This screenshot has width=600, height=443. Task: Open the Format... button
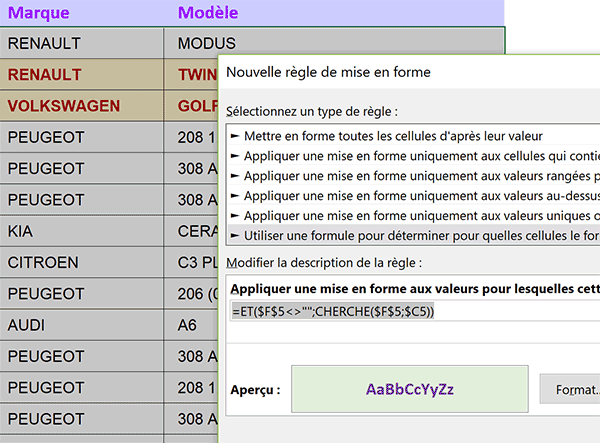(570, 389)
